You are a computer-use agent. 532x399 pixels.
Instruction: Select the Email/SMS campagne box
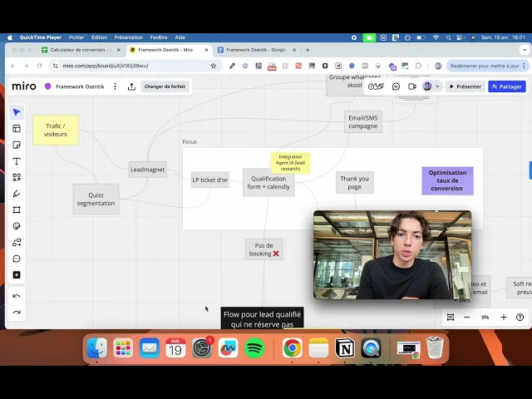coord(363,122)
